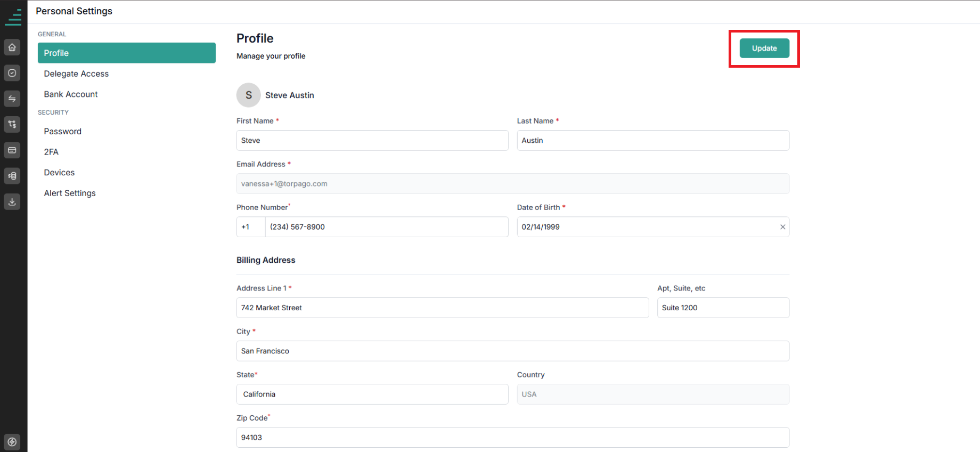Click the disabled Email Address field
980x452 pixels.
coord(513,184)
